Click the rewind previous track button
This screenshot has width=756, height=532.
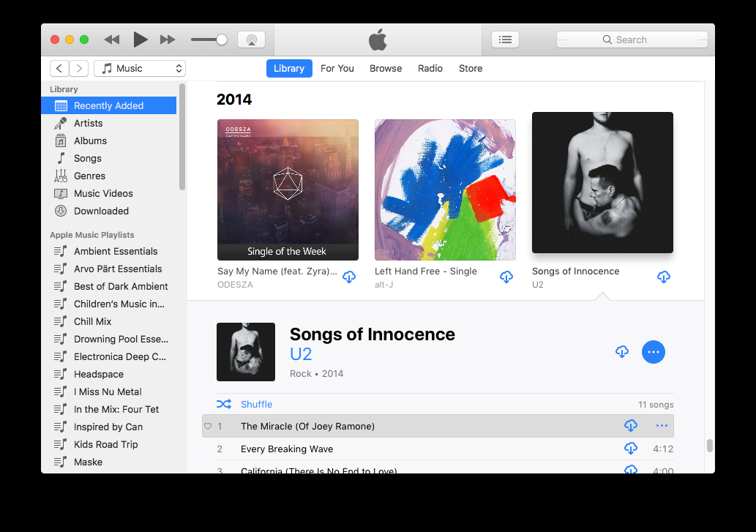pyautogui.click(x=112, y=40)
